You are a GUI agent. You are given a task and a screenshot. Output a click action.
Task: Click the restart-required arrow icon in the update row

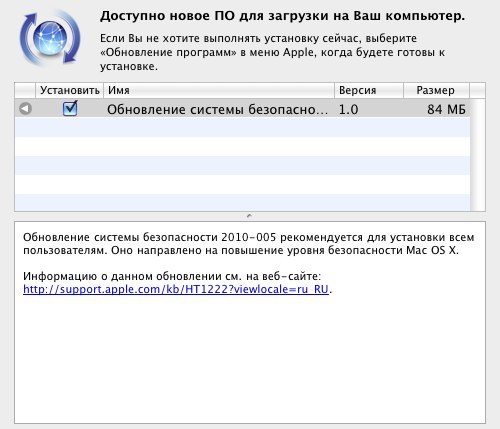[x=25, y=108]
